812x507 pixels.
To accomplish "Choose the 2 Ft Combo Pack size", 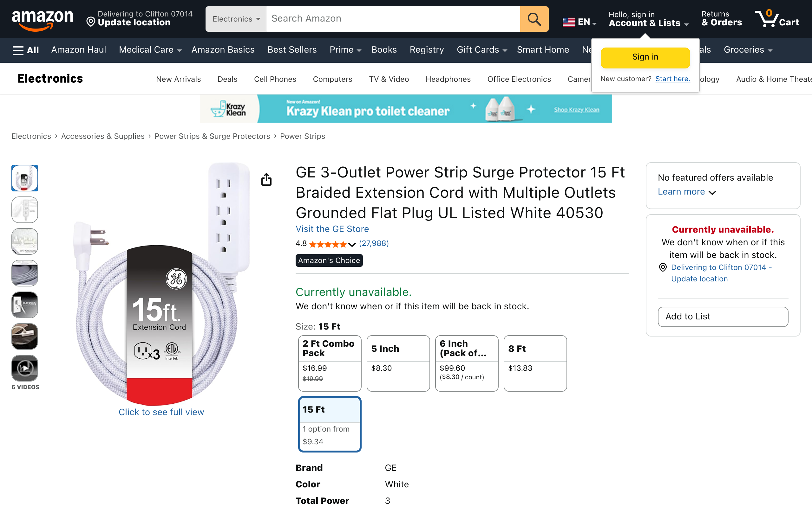I will click(330, 363).
